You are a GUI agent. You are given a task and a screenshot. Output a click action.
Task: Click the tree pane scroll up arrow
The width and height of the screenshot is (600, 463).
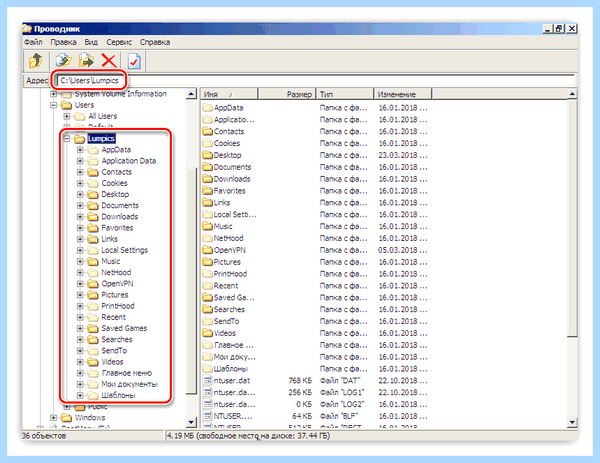(191, 94)
